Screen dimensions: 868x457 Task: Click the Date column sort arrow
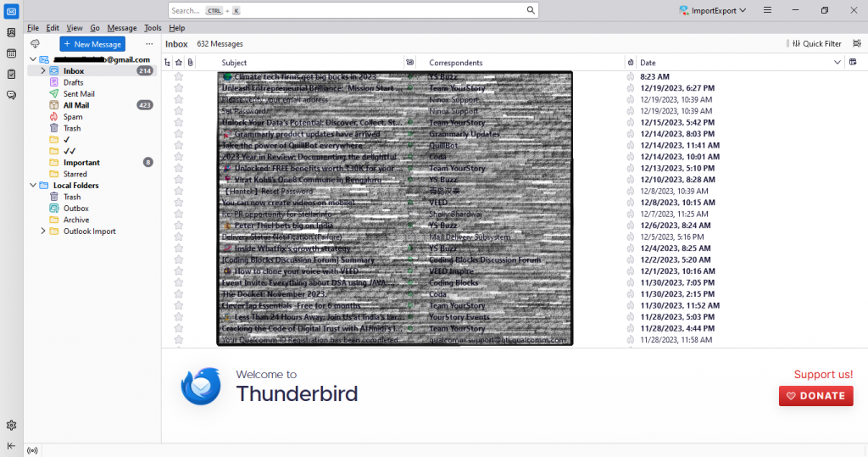837,63
